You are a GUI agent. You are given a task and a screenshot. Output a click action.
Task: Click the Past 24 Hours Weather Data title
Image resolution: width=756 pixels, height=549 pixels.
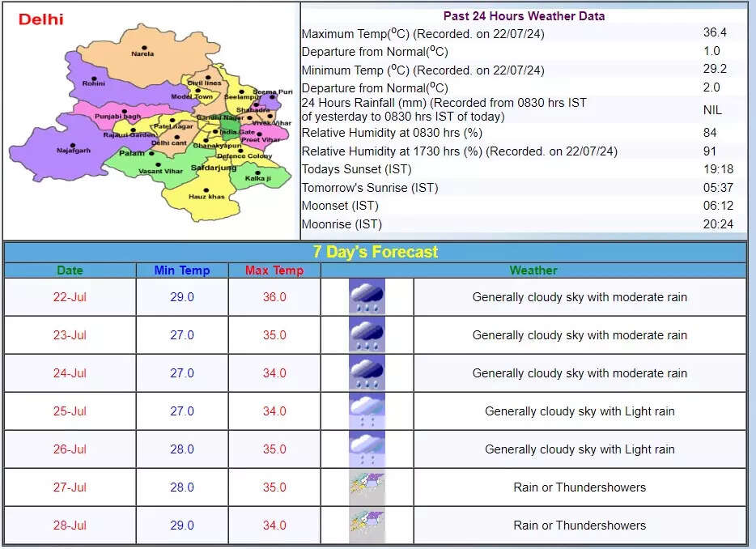(x=524, y=16)
